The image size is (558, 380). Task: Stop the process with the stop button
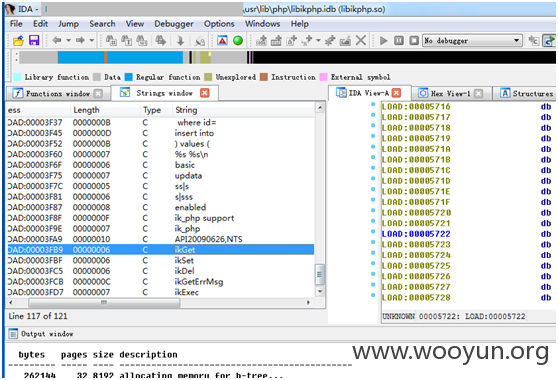click(x=414, y=41)
